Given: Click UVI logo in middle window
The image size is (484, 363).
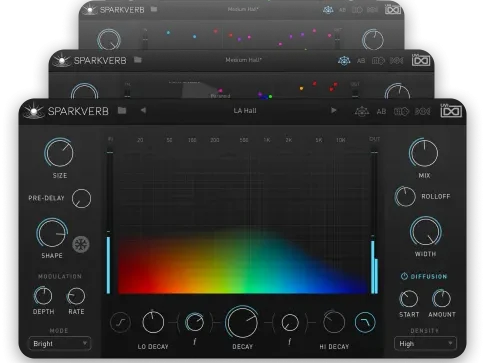Looking at the screenshot, I should point(421,60).
